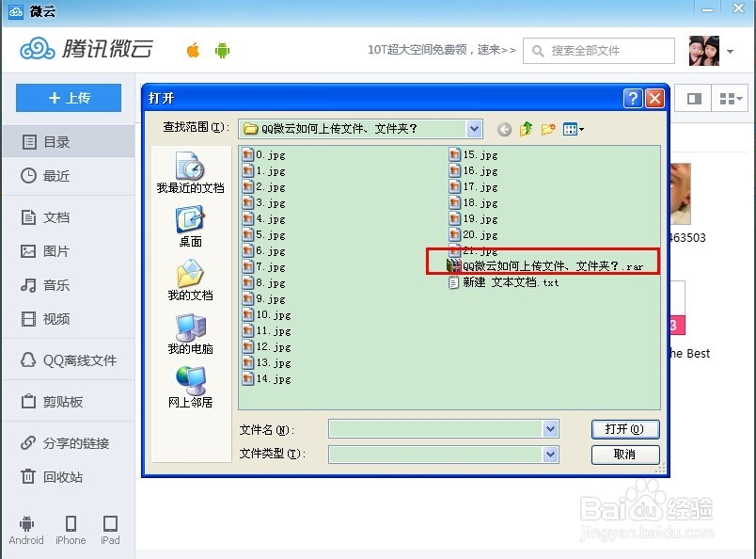The width and height of the screenshot is (756, 559).
Task: Click the Apple iOS download icon
Action: pyautogui.click(x=194, y=50)
